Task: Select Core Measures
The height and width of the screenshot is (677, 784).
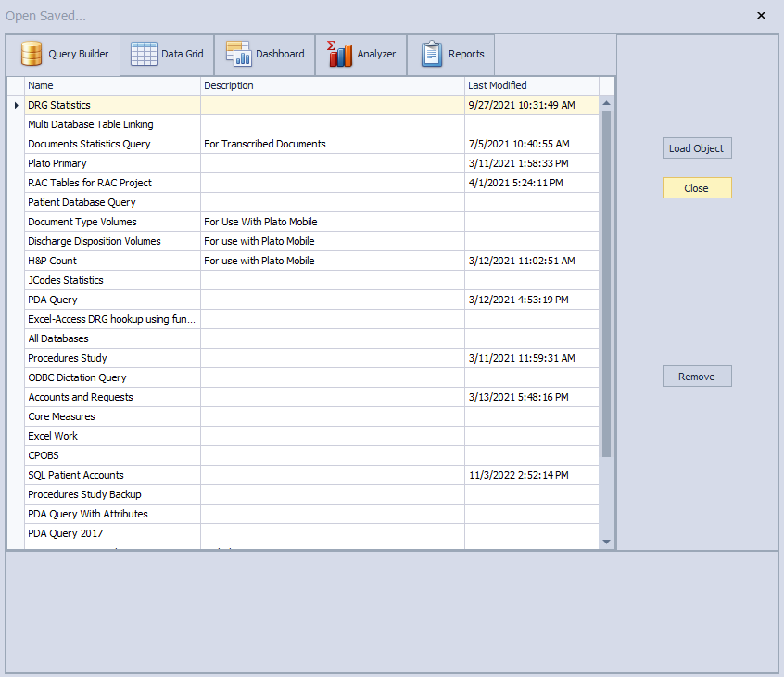Action: click(x=311, y=416)
